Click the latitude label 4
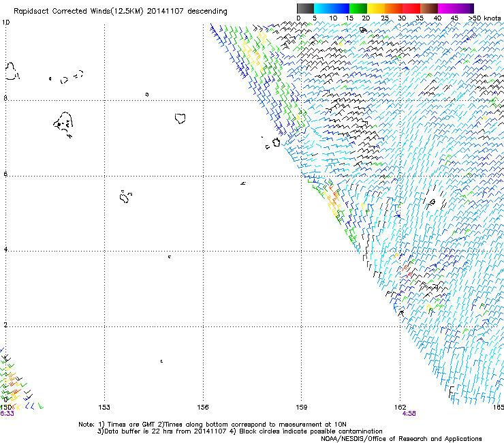 [x=5, y=249]
